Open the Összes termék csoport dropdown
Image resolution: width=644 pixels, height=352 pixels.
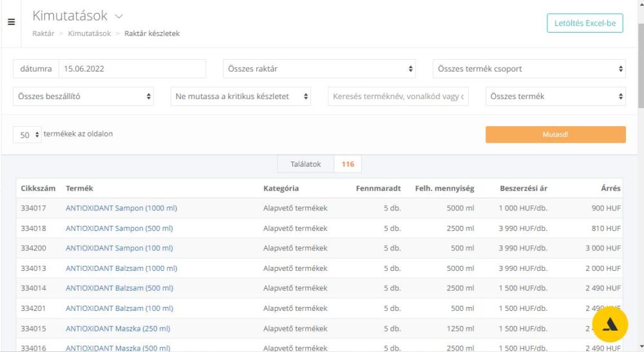(x=529, y=69)
